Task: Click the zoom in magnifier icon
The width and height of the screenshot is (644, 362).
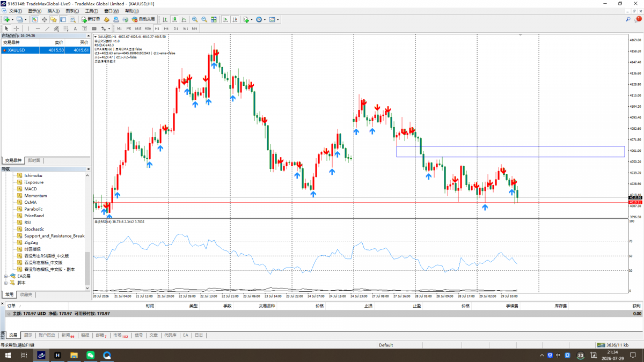Action: click(x=195, y=19)
